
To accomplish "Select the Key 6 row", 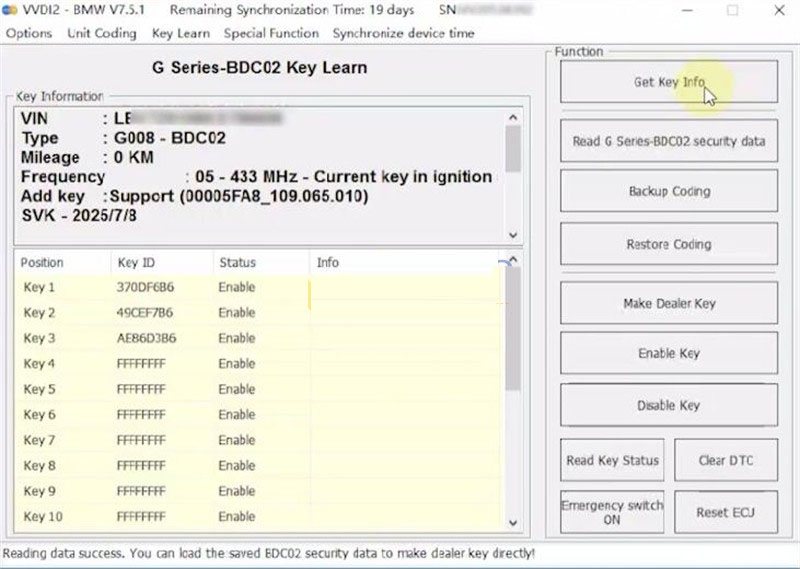I will pos(258,415).
